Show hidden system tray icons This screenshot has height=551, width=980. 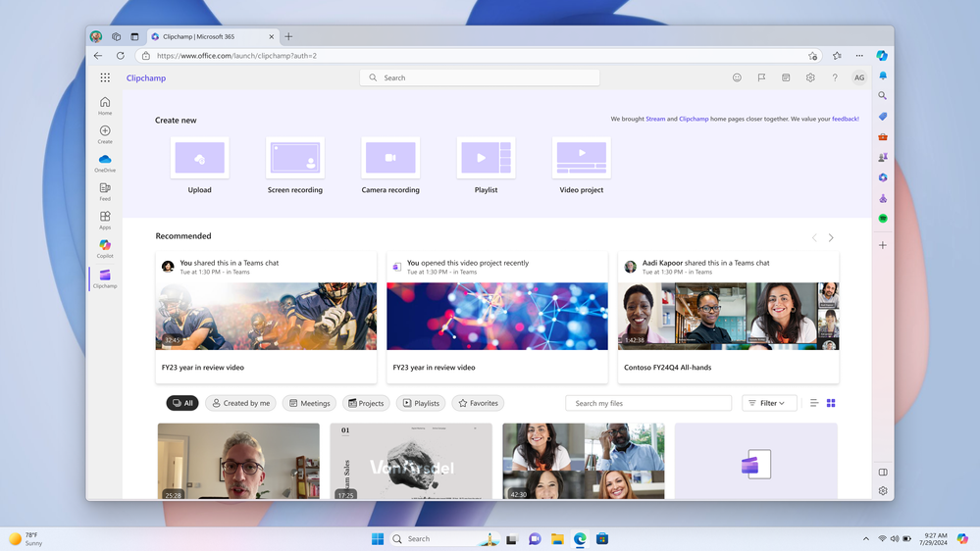click(865, 538)
